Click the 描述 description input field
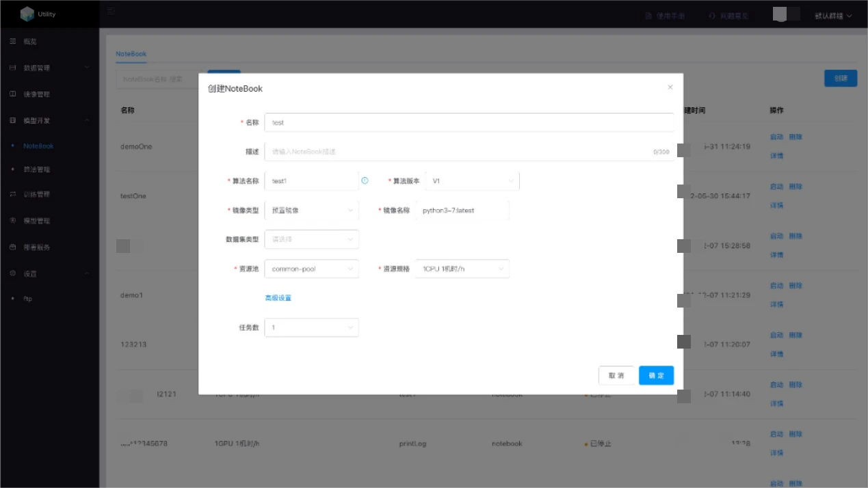 [x=458, y=152]
